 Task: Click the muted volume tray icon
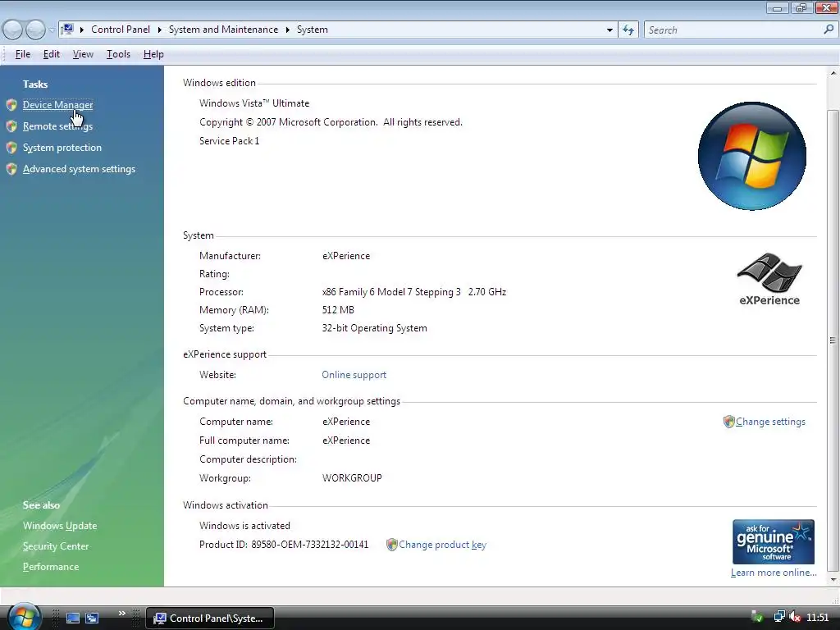tap(795, 618)
